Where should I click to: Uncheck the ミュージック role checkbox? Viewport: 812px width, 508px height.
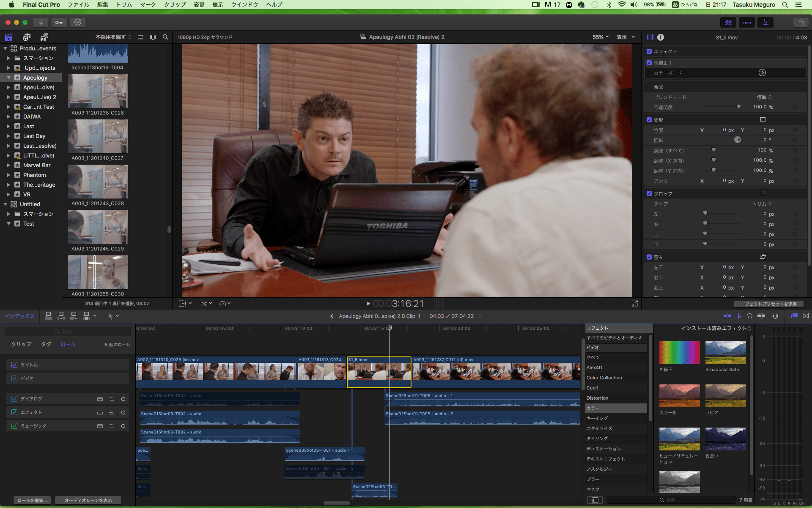pos(14,426)
